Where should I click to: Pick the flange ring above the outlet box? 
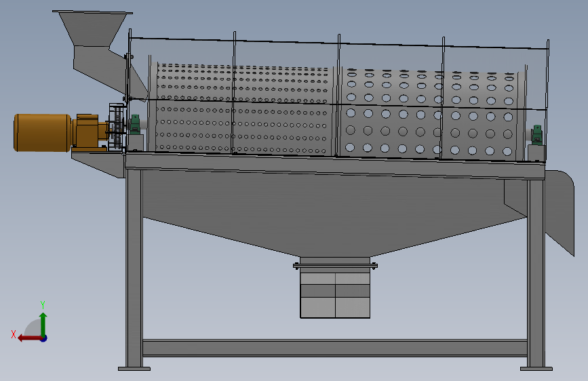[x=335, y=266]
